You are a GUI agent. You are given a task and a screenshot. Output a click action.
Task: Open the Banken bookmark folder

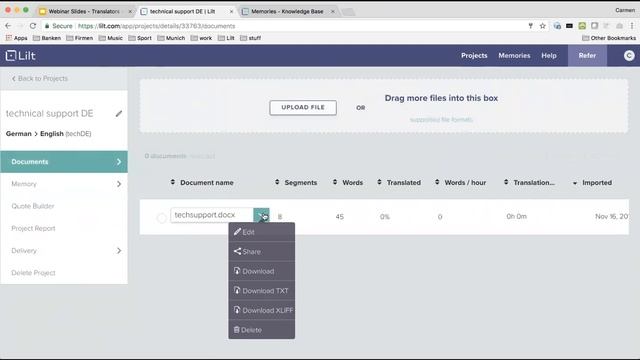(x=47, y=38)
